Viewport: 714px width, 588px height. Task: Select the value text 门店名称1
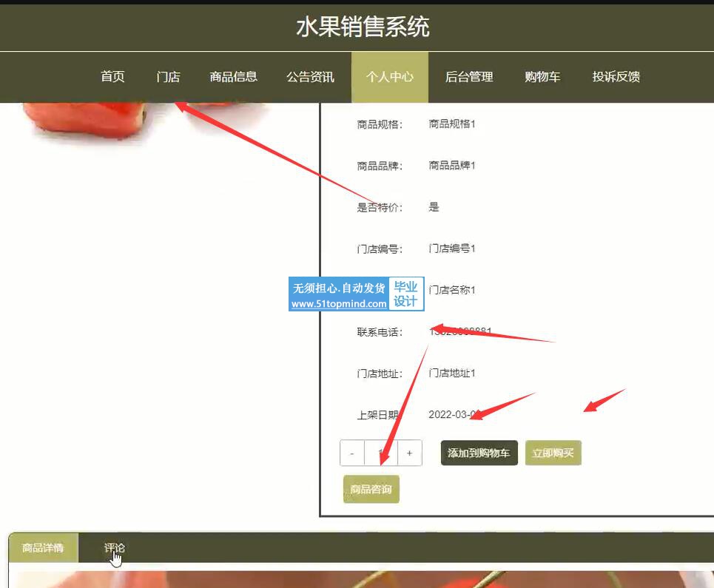click(452, 290)
